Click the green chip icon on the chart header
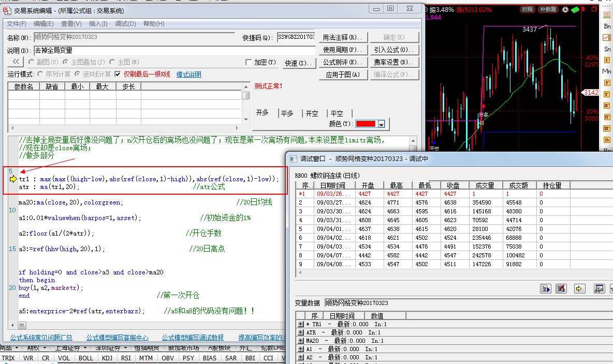 pos(575,9)
